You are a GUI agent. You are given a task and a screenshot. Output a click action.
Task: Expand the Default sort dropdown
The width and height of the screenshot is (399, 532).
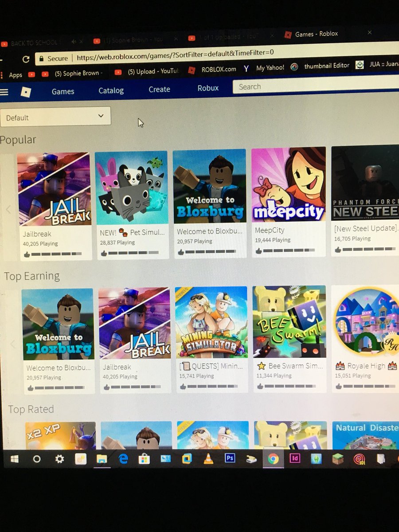click(55, 117)
